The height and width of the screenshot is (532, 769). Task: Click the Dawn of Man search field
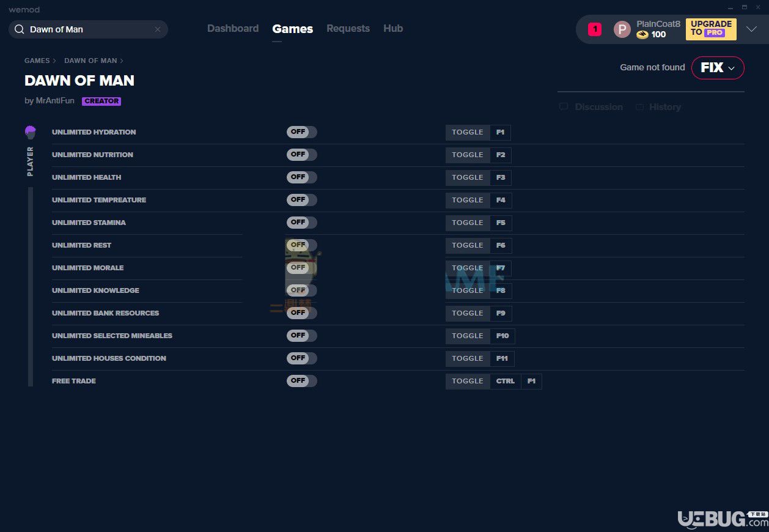click(x=88, y=29)
